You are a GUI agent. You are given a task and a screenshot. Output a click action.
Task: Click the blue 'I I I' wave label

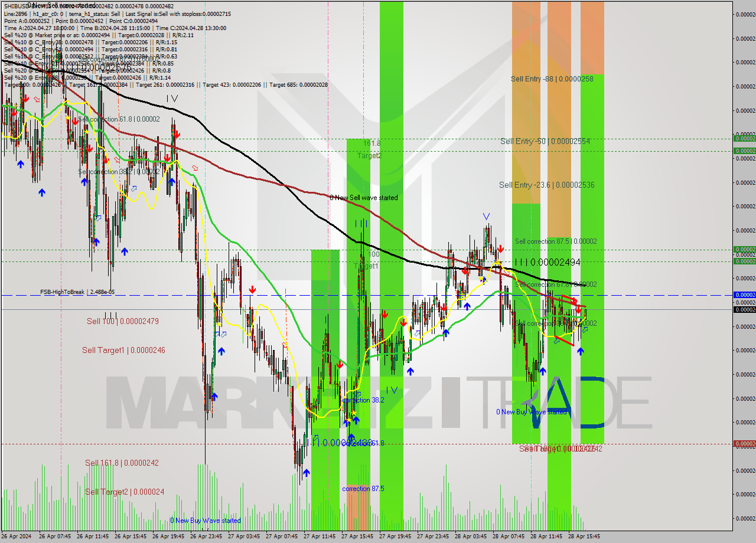361,224
